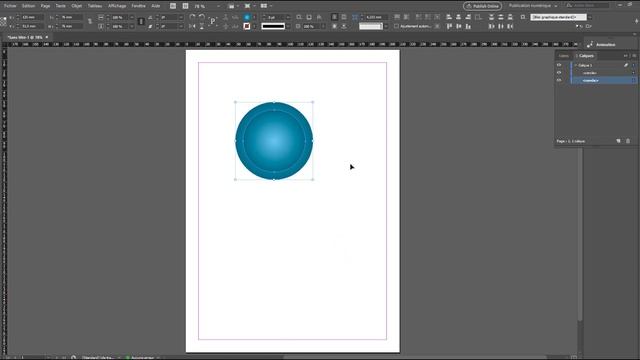640x360 pixels.
Task: Click the Publish Online button
Action: click(x=482, y=6)
